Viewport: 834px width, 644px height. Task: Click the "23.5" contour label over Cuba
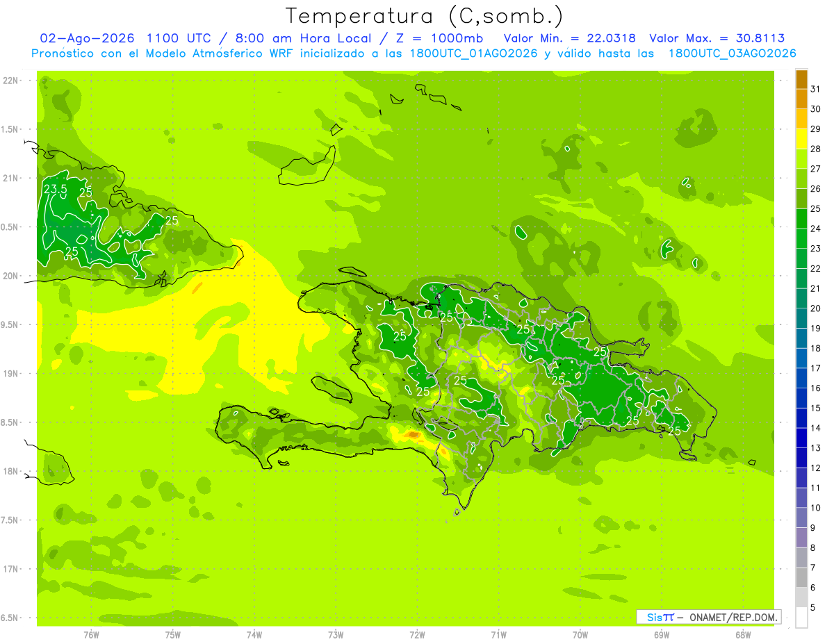pos(56,189)
